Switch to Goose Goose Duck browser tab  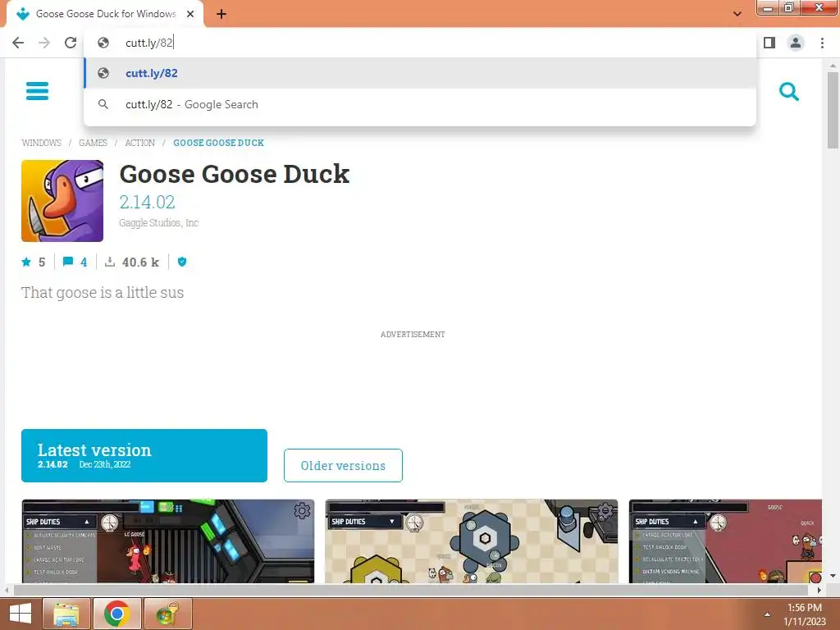[105, 14]
